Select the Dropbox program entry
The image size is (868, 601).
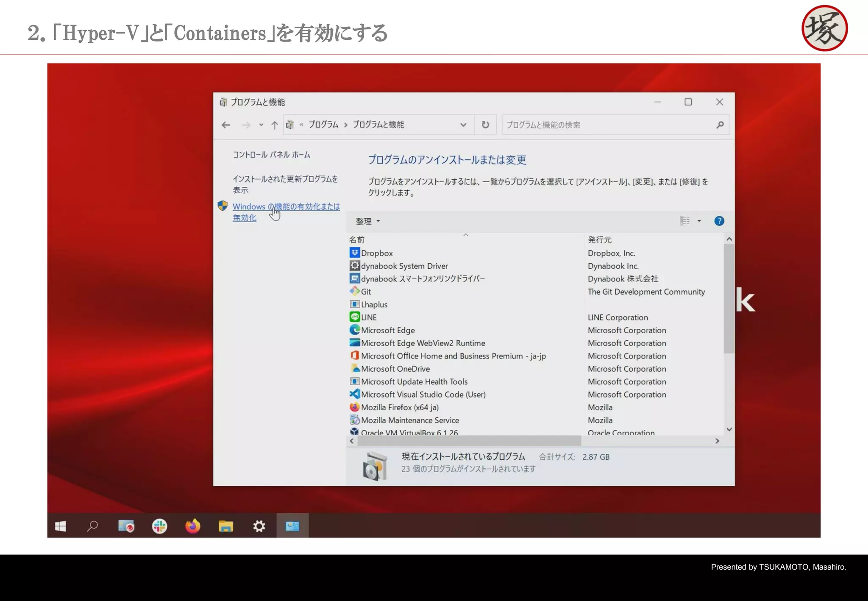point(377,253)
